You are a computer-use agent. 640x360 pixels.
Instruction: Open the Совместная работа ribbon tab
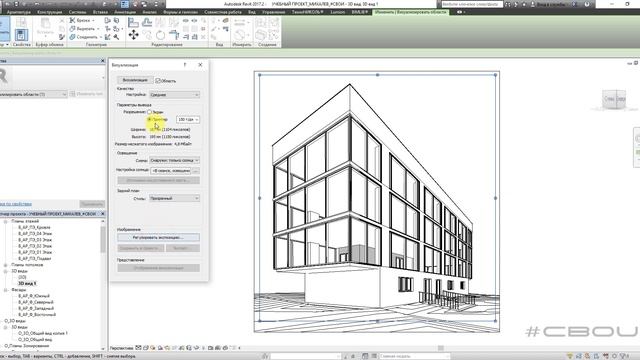(223, 12)
